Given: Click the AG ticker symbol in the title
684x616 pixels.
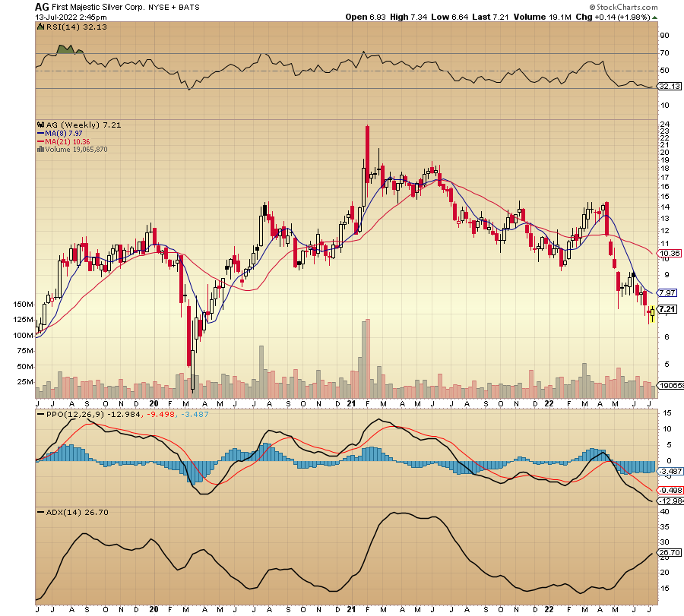Looking at the screenshot, I should coord(42,7).
